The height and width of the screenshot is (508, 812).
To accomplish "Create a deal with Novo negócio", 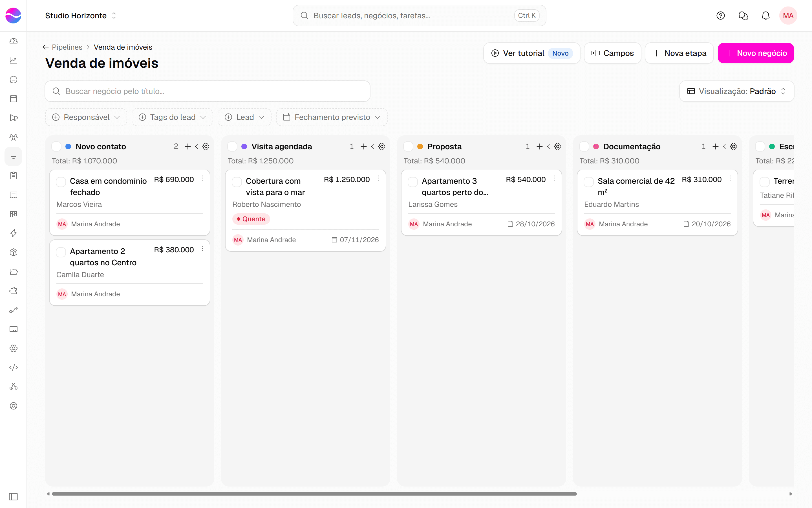I will [756, 53].
